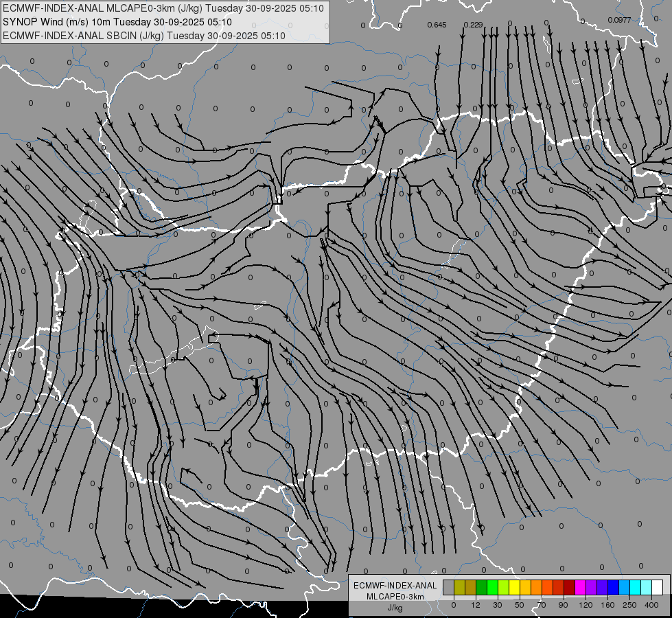
Task: Select the legend label 90
Action: point(563,605)
